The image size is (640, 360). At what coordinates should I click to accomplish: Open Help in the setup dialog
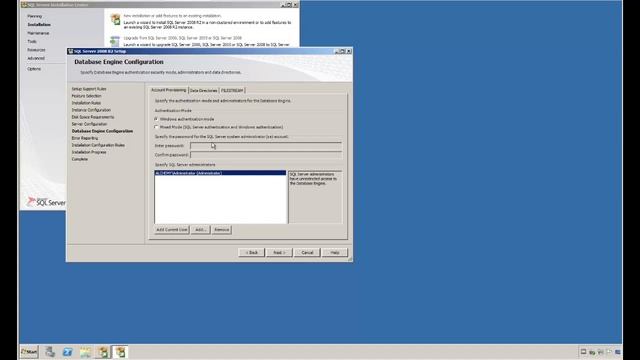pyautogui.click(x=335, y=253)
